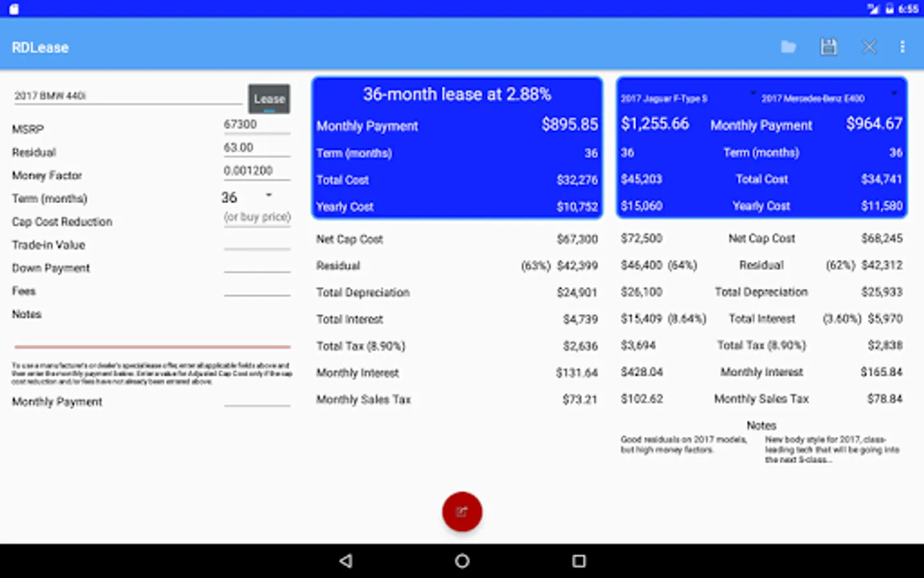Tap the Jaguar net cap cost $72,500

coord(641,238)
